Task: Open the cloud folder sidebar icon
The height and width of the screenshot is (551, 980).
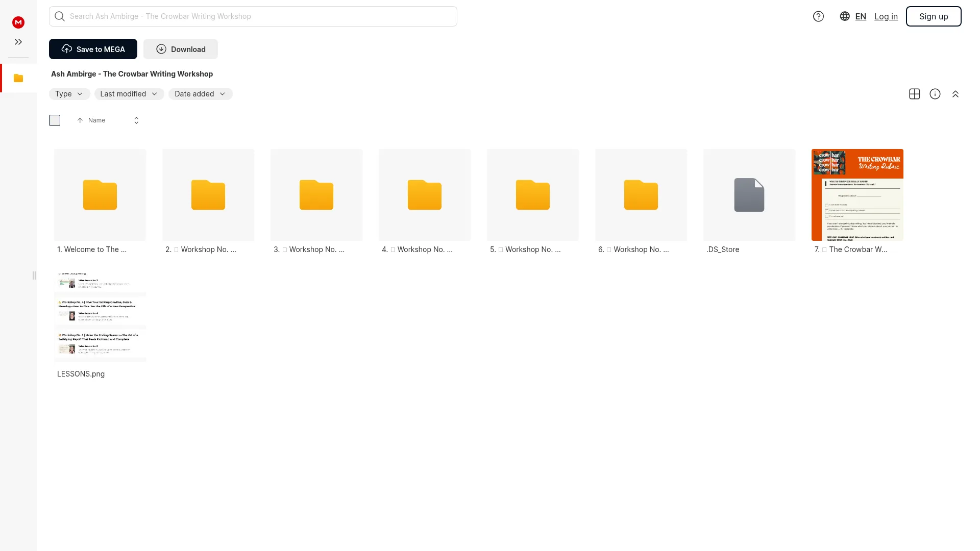Action: [x=18, y=78]
